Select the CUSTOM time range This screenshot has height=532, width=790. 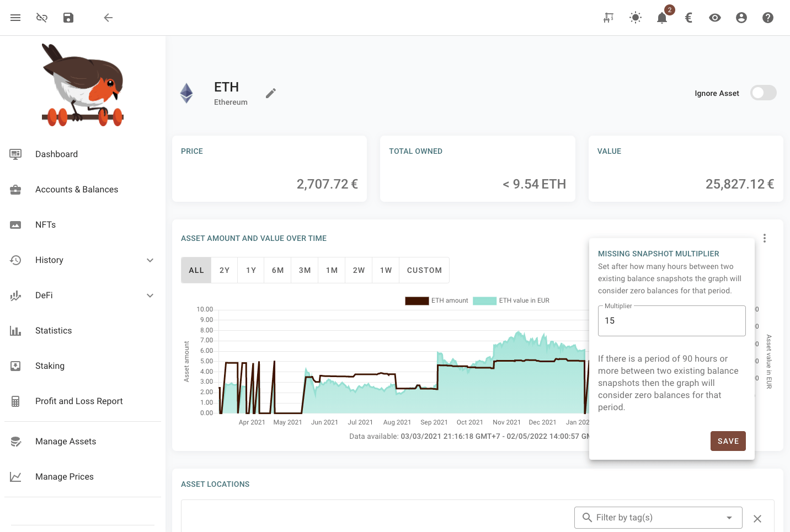pyautogui.click(x=424, y=270)
